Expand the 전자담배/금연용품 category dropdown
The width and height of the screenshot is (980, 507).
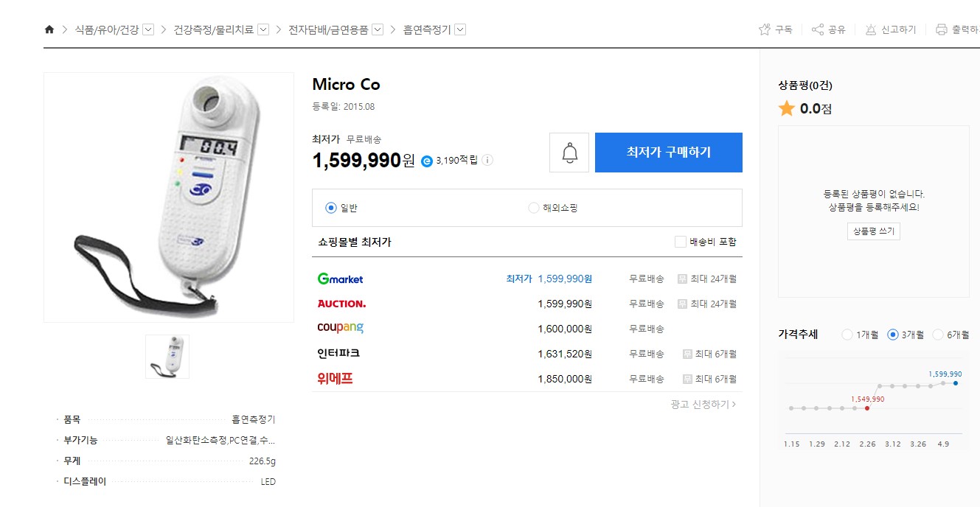pyautogui.click(x=378, y=29)
